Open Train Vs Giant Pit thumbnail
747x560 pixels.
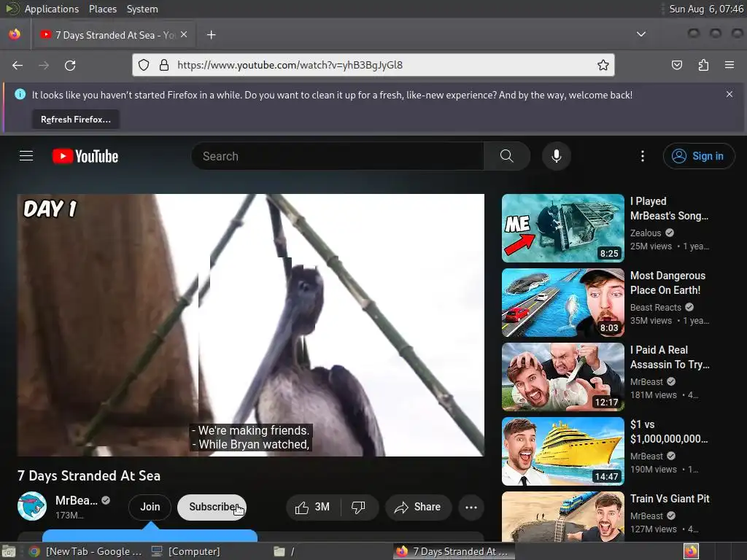tap(563, 516)
